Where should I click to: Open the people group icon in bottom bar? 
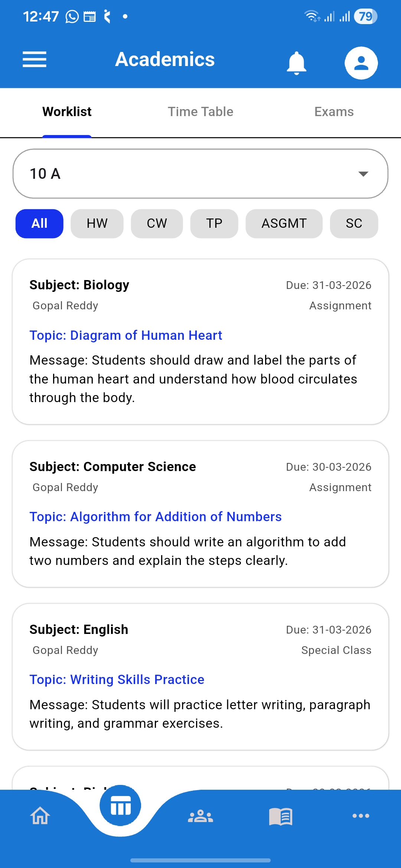(200, 816)
